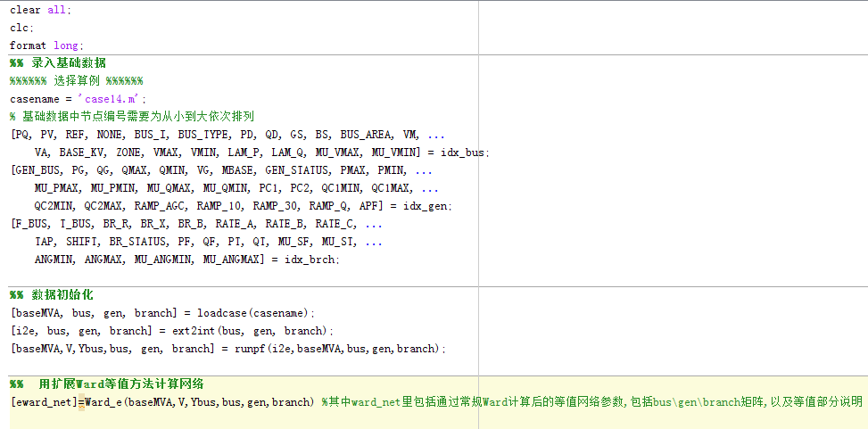868x429 pixels.
Task: Click the comment about node numbering order
Action: pyautogui.click(x=132, y=117)
